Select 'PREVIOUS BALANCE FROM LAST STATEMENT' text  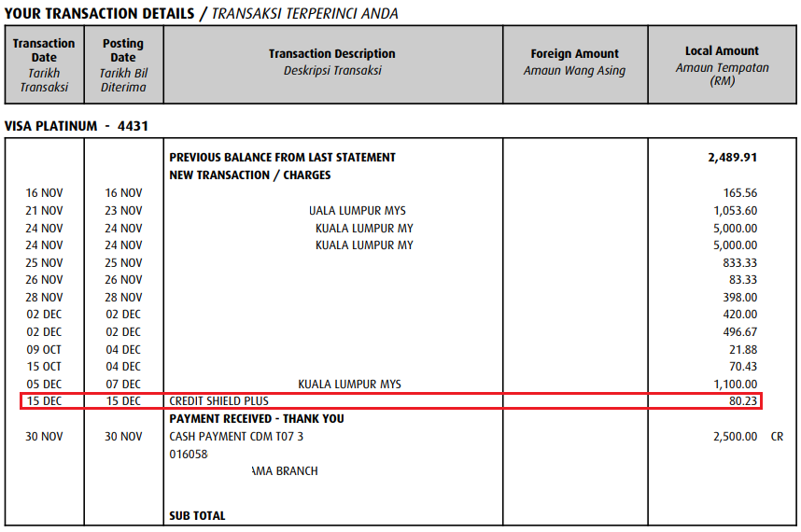(283, 157)
